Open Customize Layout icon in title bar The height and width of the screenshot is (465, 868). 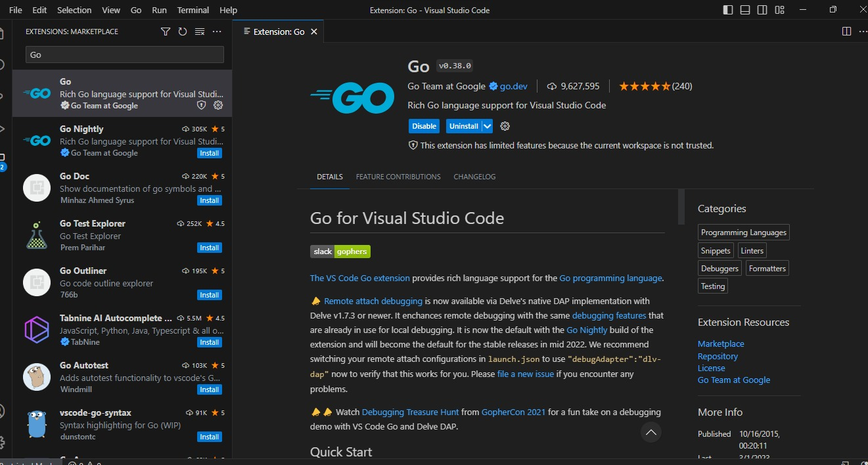point(779,10)
